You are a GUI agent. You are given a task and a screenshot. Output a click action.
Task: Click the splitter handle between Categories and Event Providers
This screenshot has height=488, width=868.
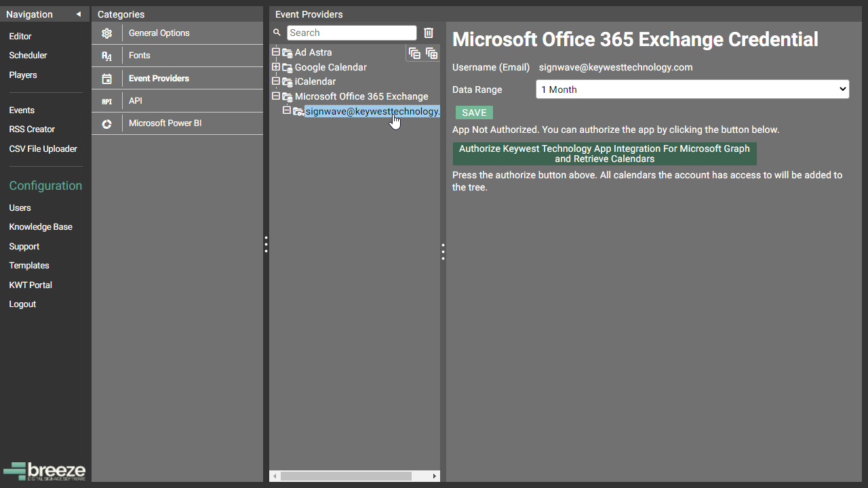[266, 245]
